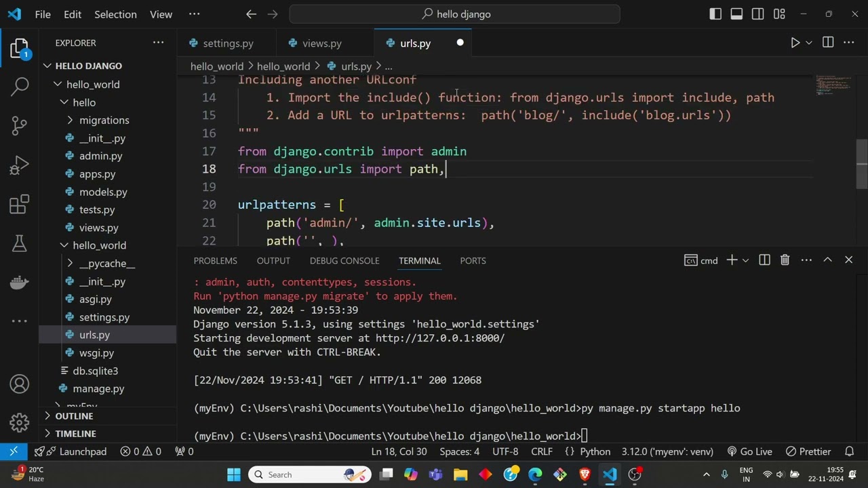868x488 pixels.
Task: Click the editor vertical scrollbar thumb
Action: point(862,163)
